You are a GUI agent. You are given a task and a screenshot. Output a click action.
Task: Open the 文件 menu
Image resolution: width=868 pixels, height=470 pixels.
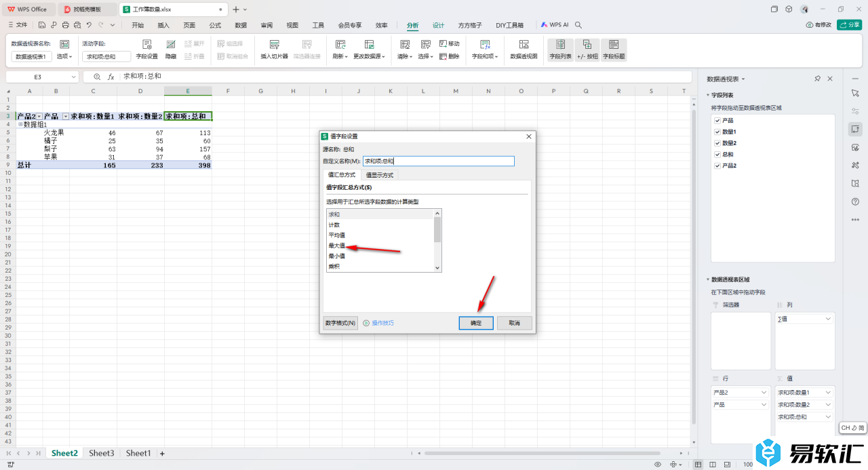click(18, 25)
